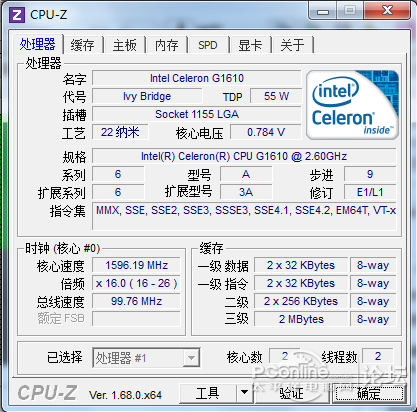Viewport: 417px width, 412px height.
Task: Click the 型号 value A
Action: pyautogui.click(x=246, y=174)
